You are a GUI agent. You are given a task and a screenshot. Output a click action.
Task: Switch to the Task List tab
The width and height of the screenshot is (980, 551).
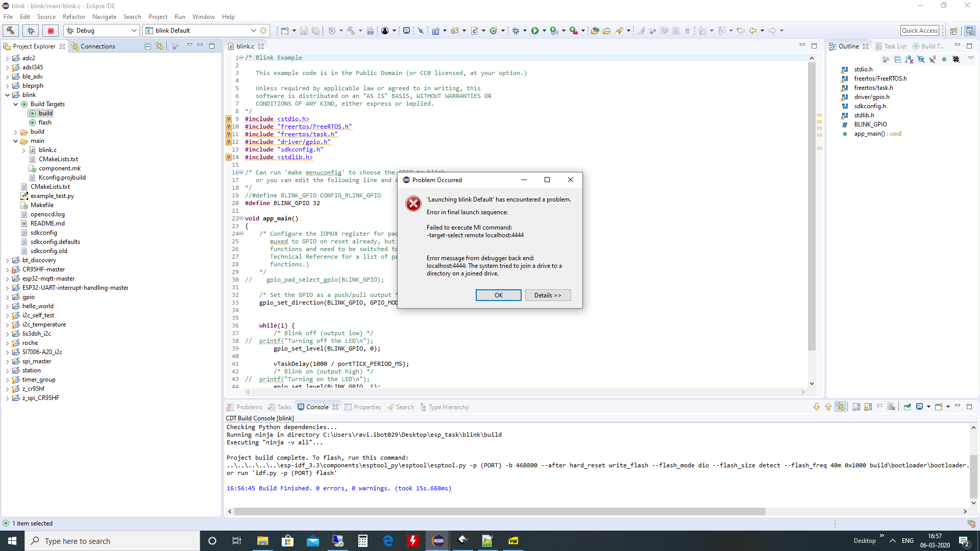click(x=891, y=46)
